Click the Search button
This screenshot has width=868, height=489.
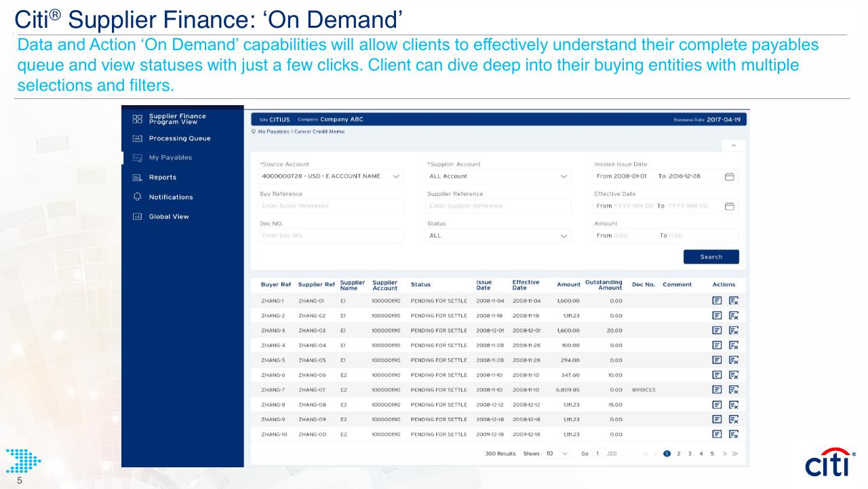pos(711,257)
